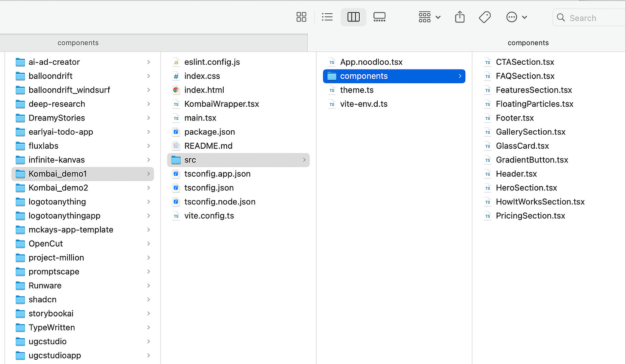Select the promptscape folder
This screenshot has width=625, height=364.
tap(82, 272)
